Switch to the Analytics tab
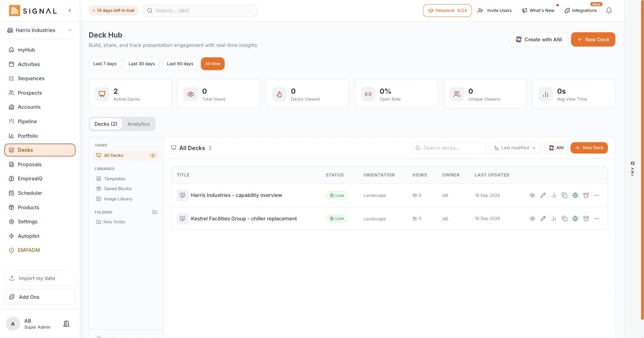The image size is (644, 338). coord(138,124)
